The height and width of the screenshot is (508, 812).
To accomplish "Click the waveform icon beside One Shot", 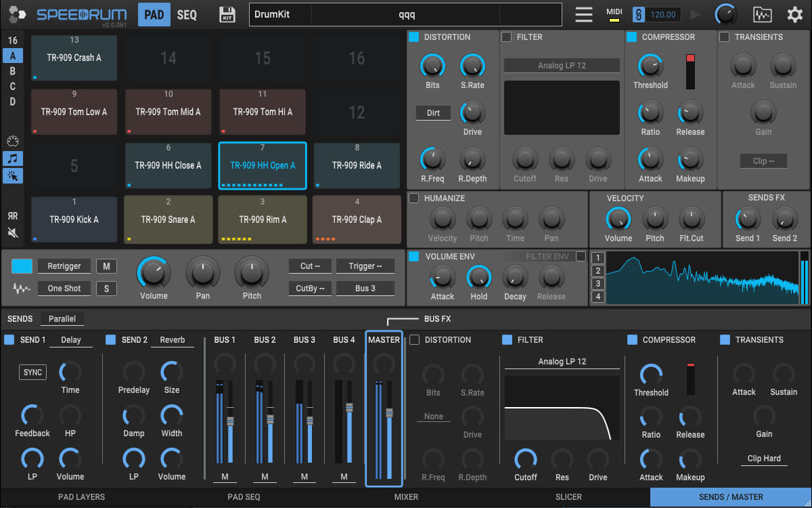I will tap(21, 289).
